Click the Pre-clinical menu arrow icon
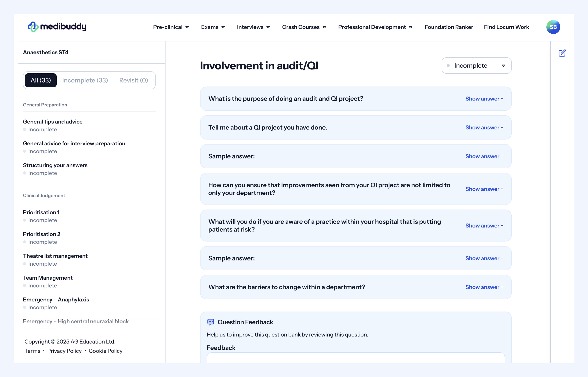The width and height of the screenshot is (588, 377). pos(187,27)
